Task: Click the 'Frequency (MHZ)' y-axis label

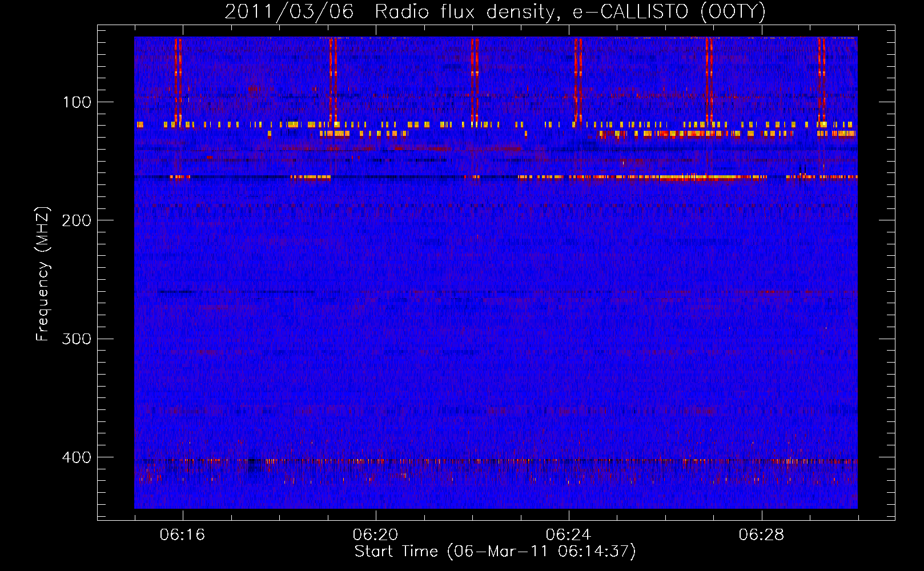Action: (x=43, y=274)
